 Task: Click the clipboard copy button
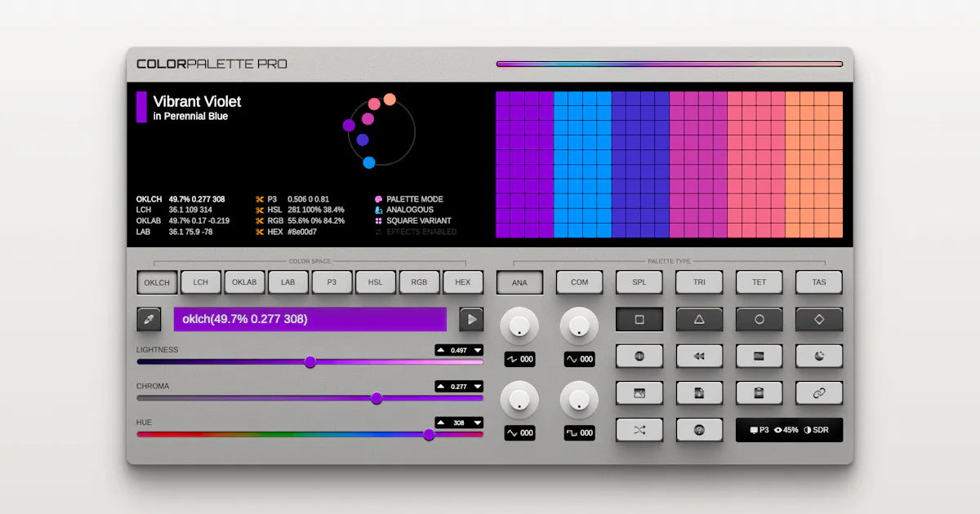click(x=759, y=393)
